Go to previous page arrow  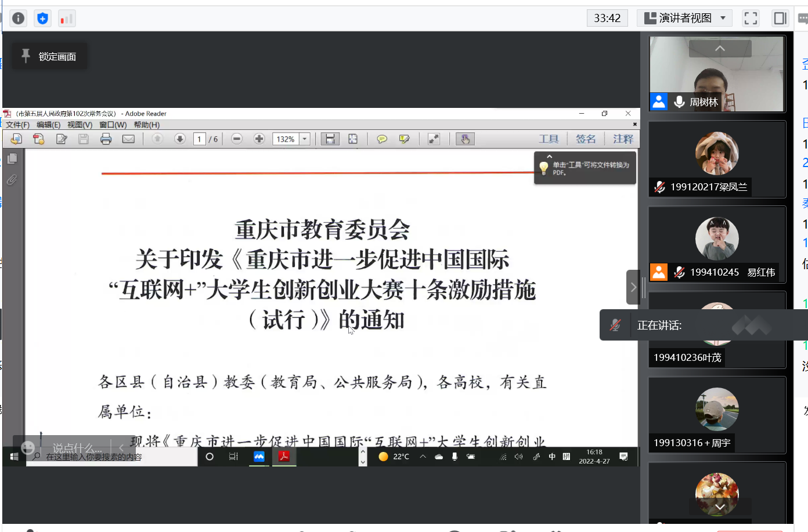click(x=157, y=139)
